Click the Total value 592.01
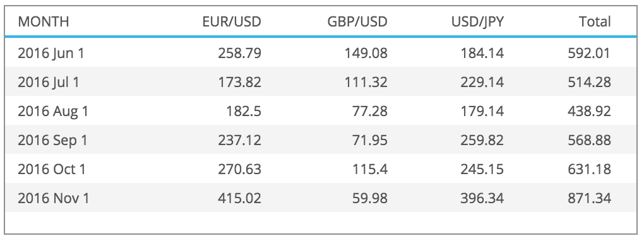The height and width of the screenshot is (241, 644). pos(589,53)
